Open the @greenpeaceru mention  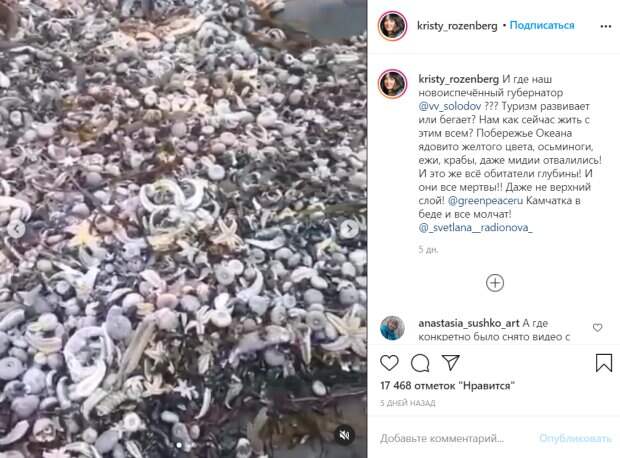485,201
